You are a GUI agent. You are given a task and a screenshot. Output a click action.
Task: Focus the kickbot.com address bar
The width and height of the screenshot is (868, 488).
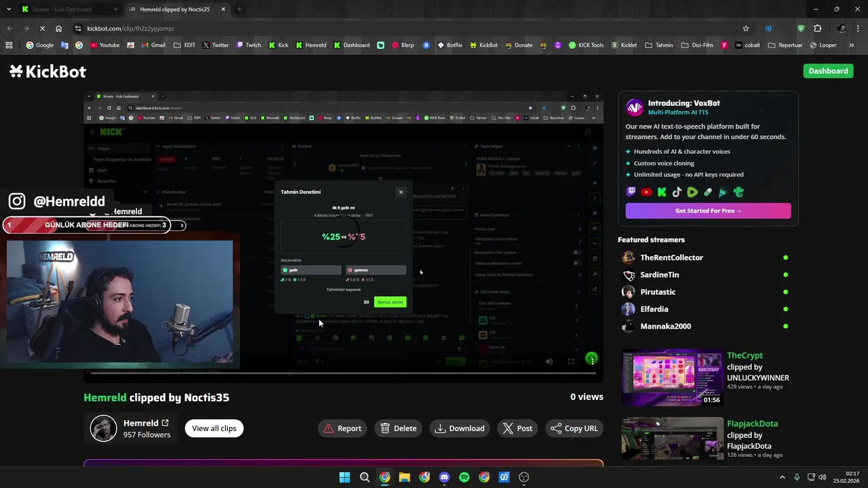coord(407,28)
